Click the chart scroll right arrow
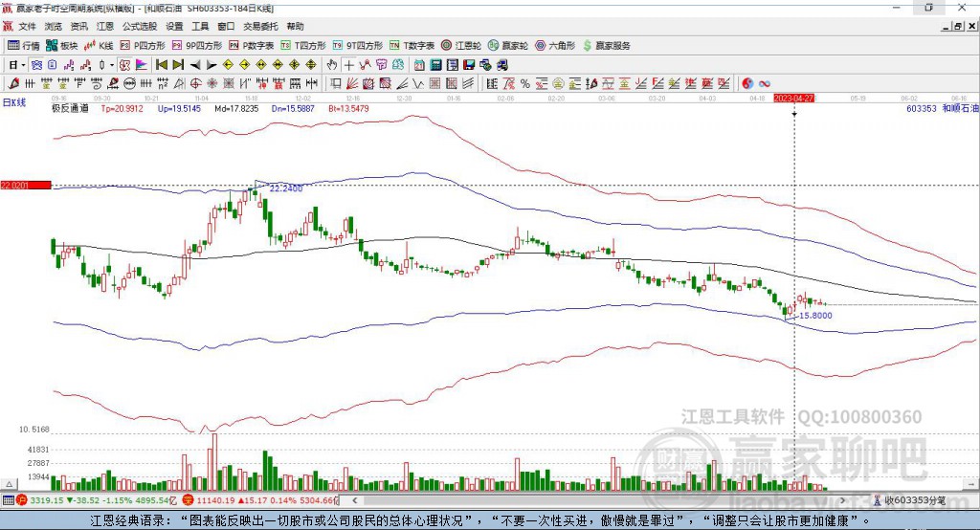This screenshot has width=980, height=530. point(842,500)
